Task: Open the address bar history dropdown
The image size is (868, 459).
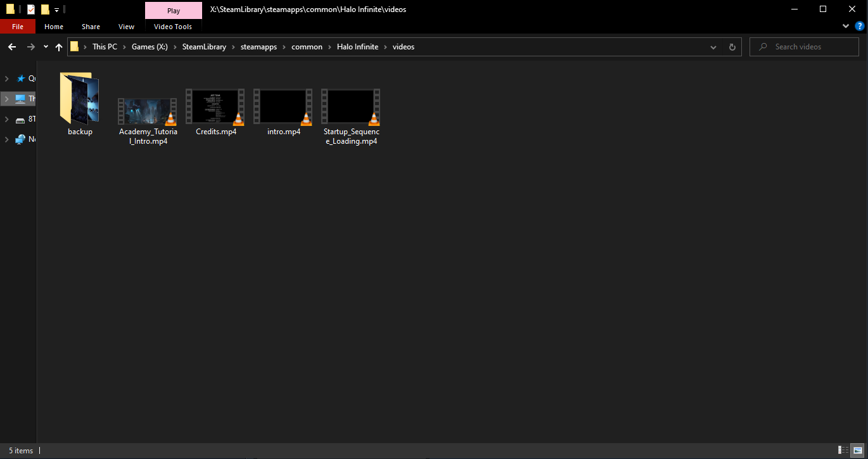Action: [x=713, y=47]
